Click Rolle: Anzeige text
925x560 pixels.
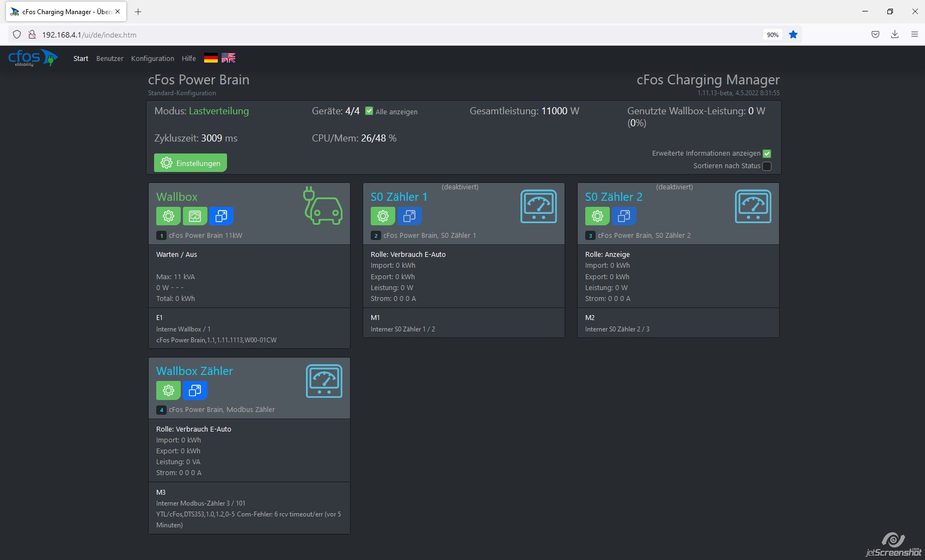(608, 254)
